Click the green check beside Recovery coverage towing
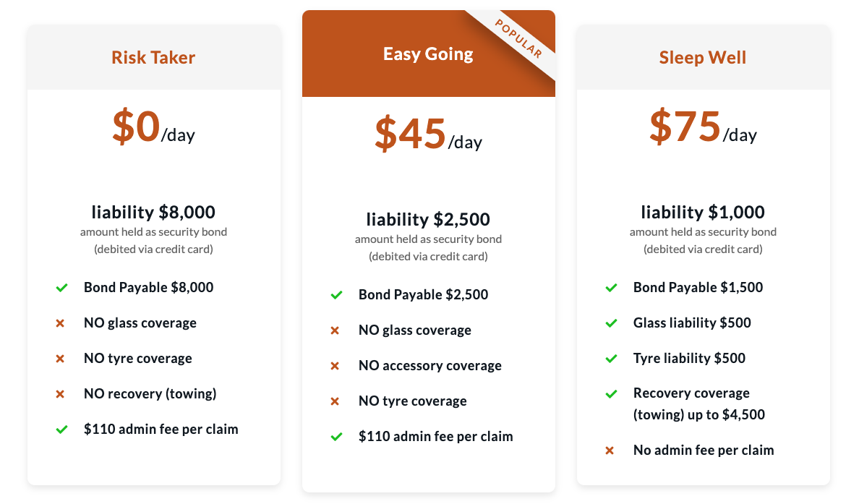This screenshot has width=859, height=504. tap(612, 394)
